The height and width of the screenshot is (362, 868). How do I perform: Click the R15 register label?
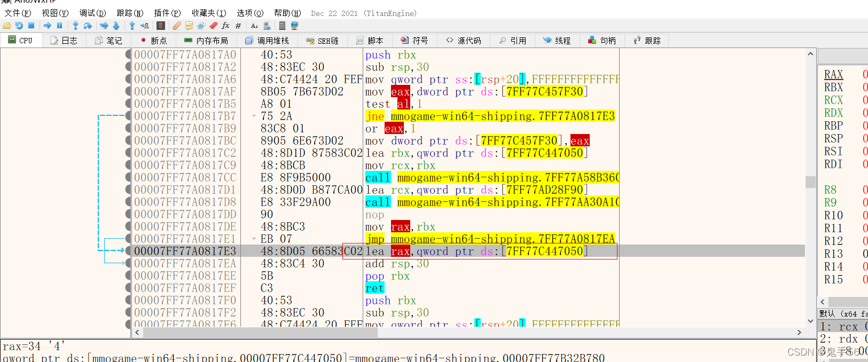[833, 279]
